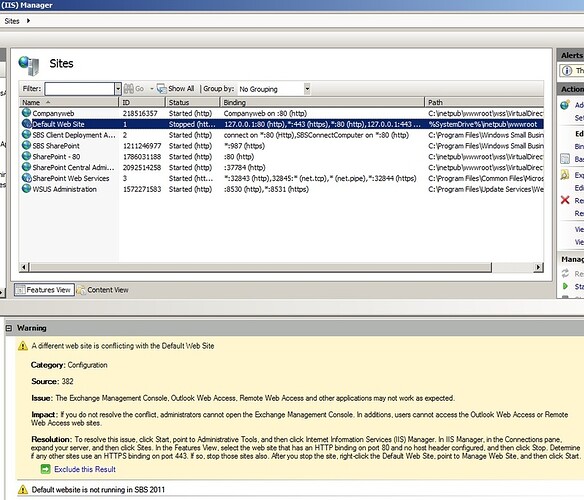Click the SharePoint Central Admin globe icon
The width and height of the screenshot is (584, 500).
click(26, 167)
